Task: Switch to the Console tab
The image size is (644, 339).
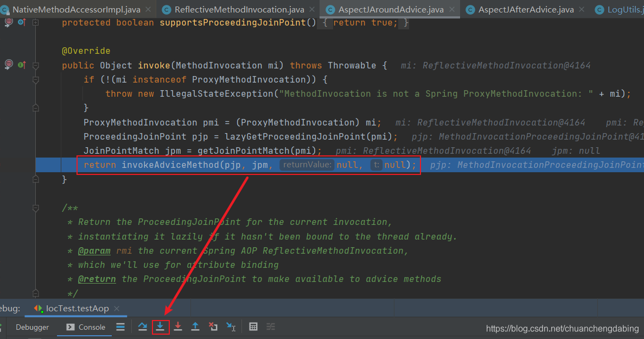Action: [85, 328]
